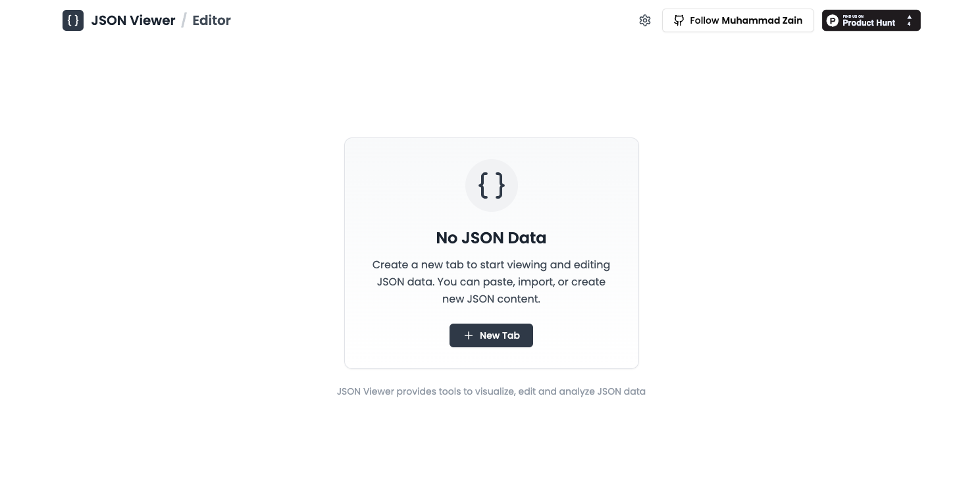Click the curly braces empty-state icon
Image resolution: width=980 pixels, height=492 pixels.
(491, 185)
